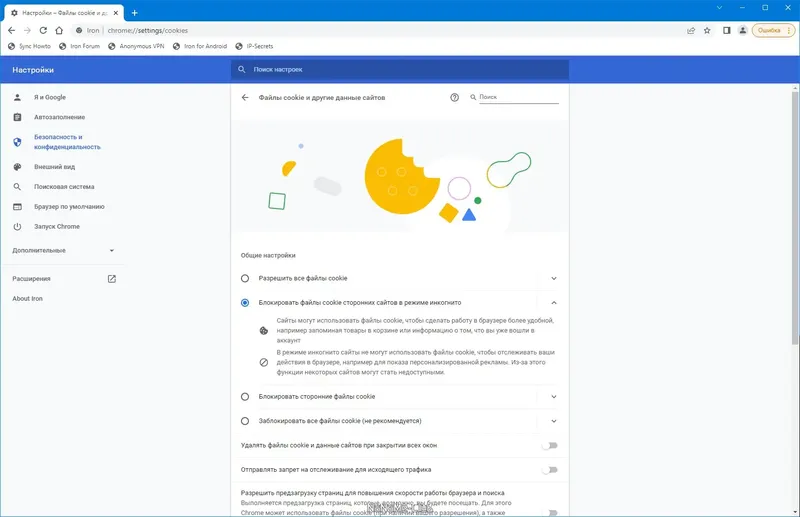Collapse the incognito cookie blocking details chevron
The height and width of the screenshot is (517, 800).
point(554,303)
